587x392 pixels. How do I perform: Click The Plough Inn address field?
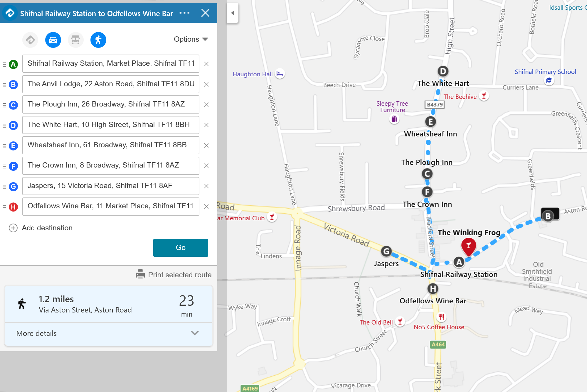(111, 104)
